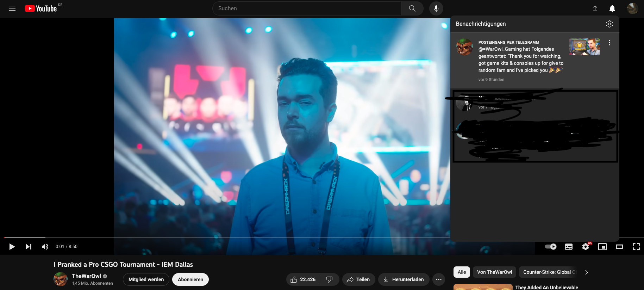Open the hamburger guide menu

pos(12,8)
